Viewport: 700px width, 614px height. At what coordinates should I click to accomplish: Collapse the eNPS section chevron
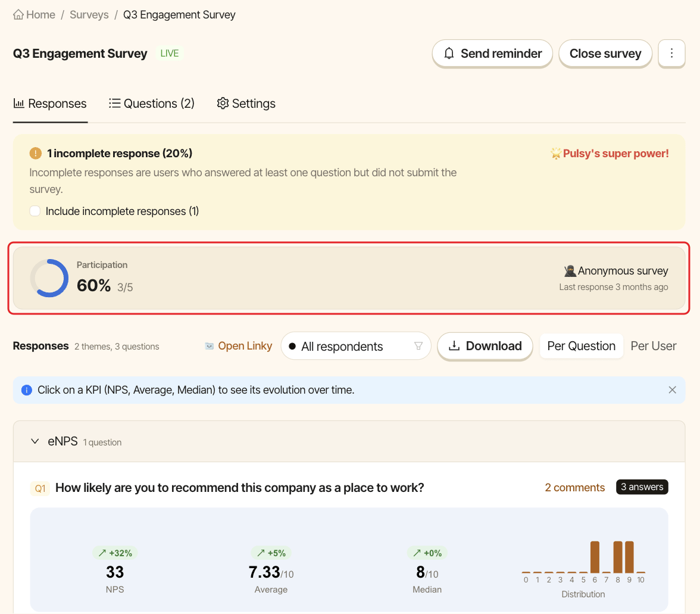pyautogui.click(x=35, y=442)
